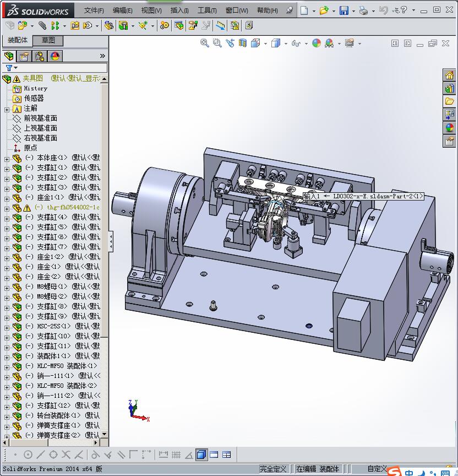Screen dimensions: 458x476
Task: Collapse the feature tree panel splitter handle
Action: pos(111,241)
